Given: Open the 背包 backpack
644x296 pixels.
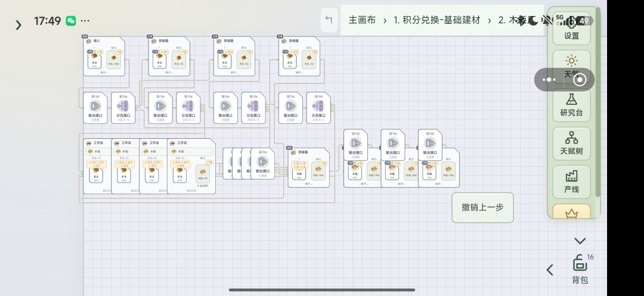Looking at the screenshot, I should click(x=580, y=269).
